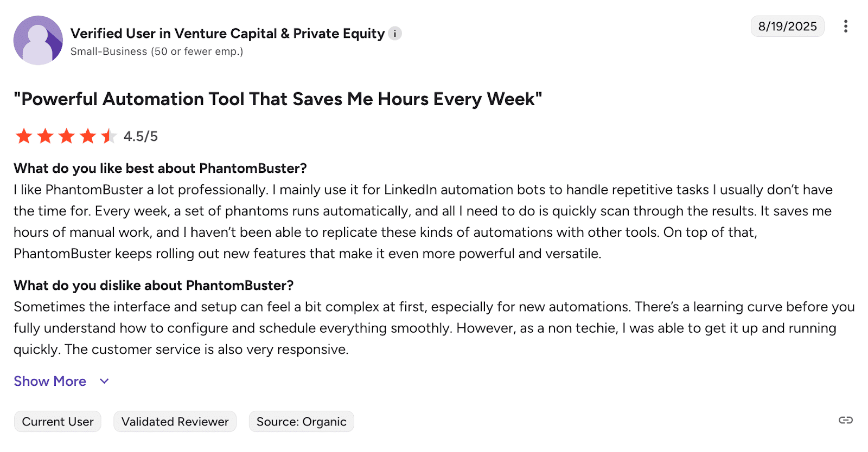Click the second rating star
Image resolution: width=868 pixels, height=452 pixels.
coord(45,136)
